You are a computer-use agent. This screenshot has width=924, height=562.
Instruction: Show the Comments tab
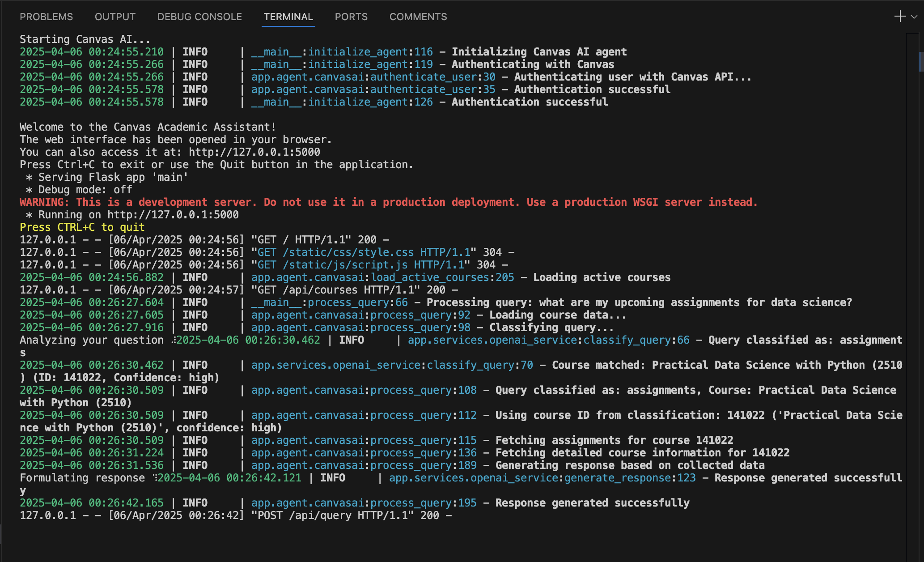(418, 17)
